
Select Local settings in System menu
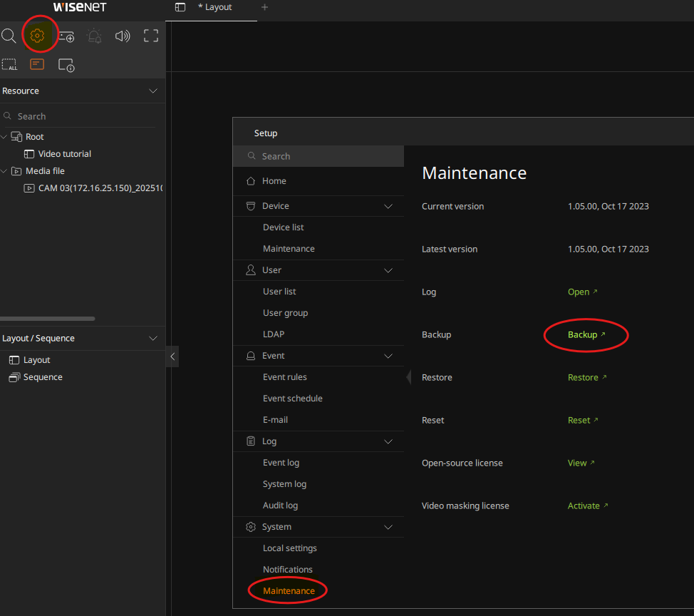click(289, 548)
